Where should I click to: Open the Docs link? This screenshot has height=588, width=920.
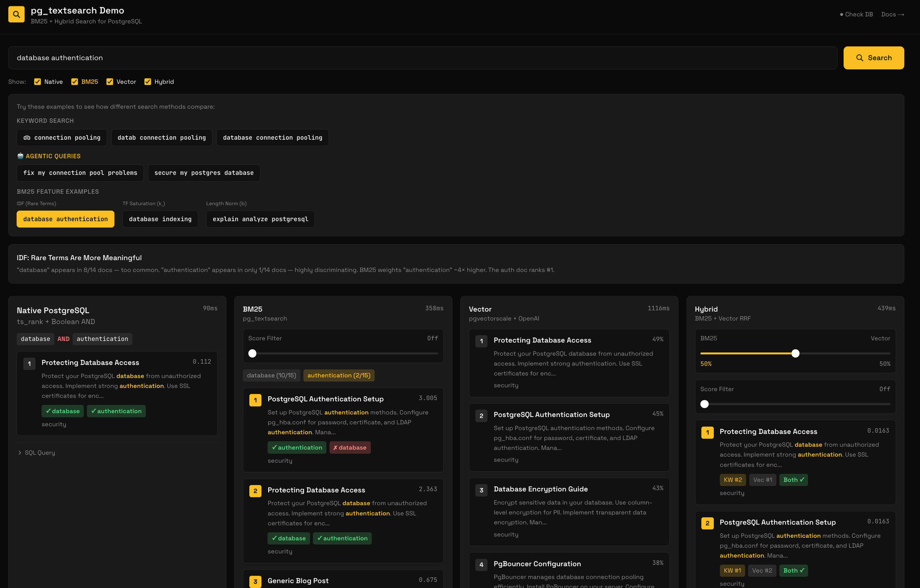click(892, 15)
